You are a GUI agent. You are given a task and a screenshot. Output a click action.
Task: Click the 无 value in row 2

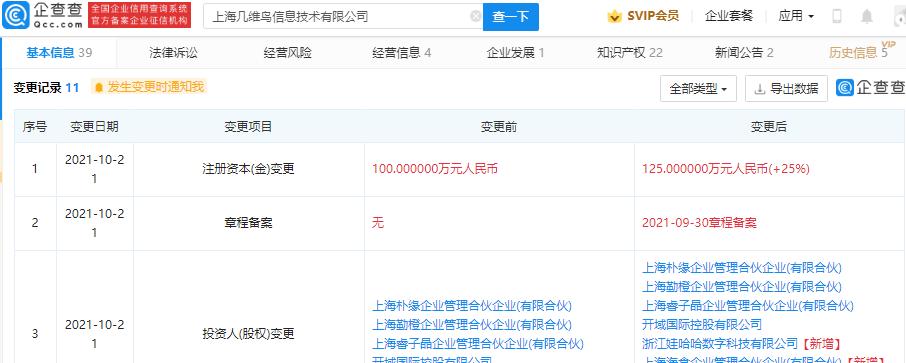pos(378,223)
